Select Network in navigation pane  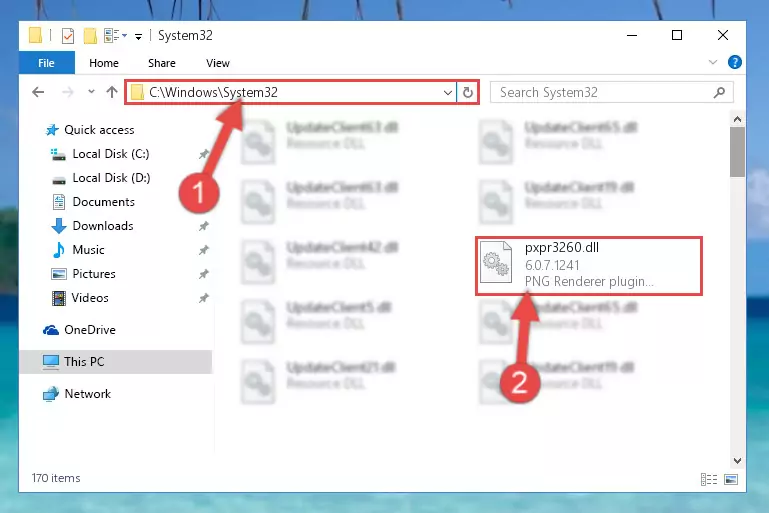click(88, 394)
